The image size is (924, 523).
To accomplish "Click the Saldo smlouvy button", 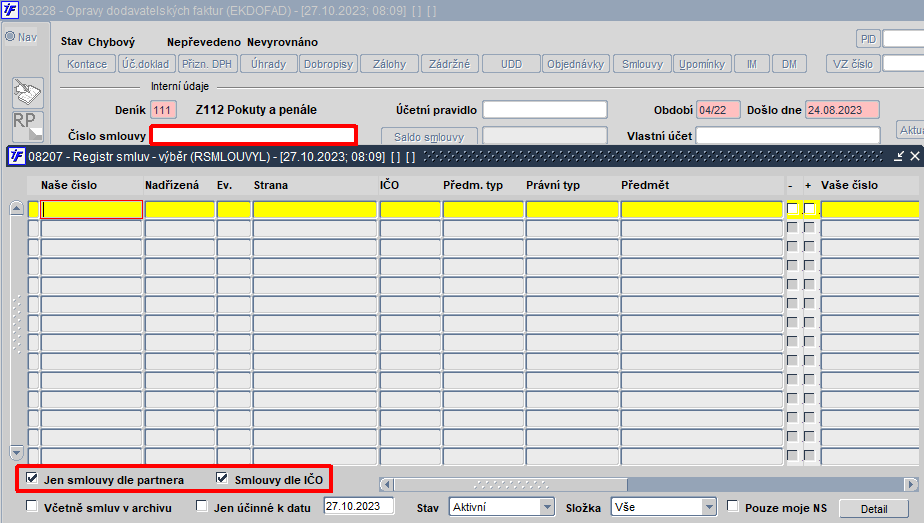I will [x=429, y=137].
